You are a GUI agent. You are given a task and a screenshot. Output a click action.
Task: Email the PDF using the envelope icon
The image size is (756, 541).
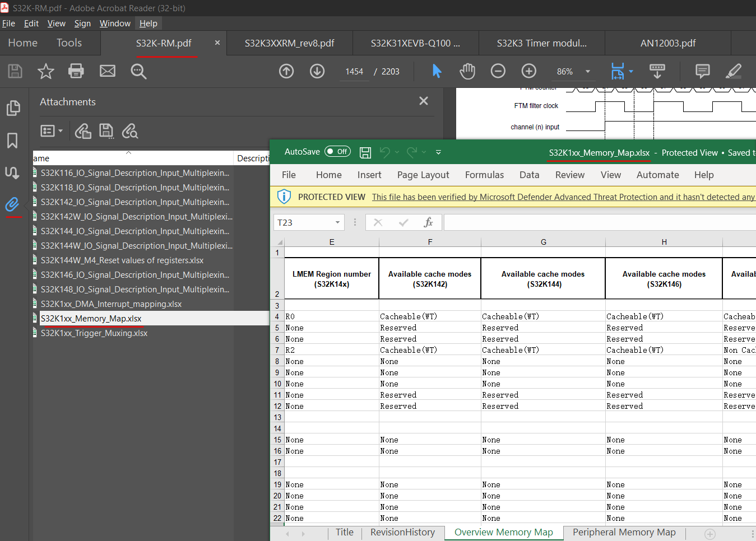tap(107, 71)
